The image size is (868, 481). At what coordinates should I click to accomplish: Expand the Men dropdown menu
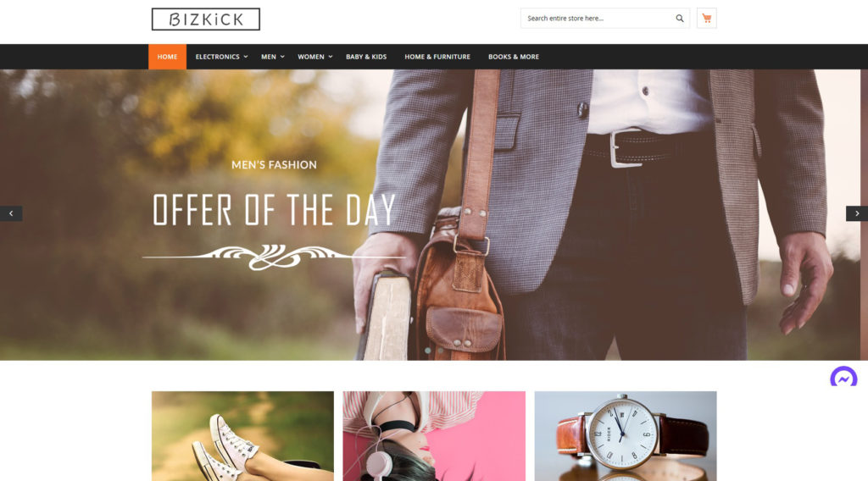coord(272,57)
